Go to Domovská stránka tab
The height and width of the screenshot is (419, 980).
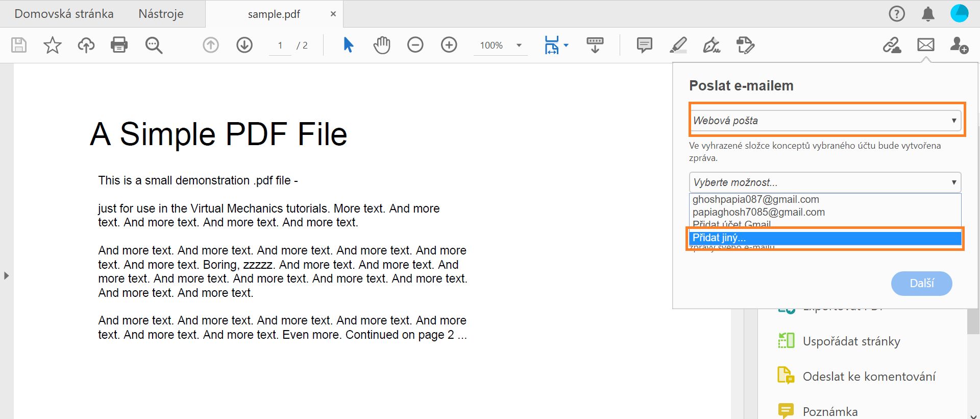[64, 14]
